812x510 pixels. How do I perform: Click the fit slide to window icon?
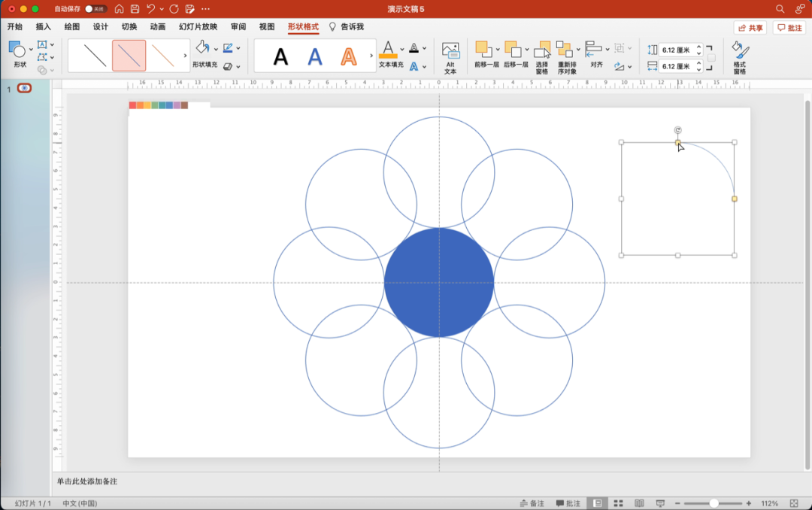pyautogui.click(x=795, y=503)
